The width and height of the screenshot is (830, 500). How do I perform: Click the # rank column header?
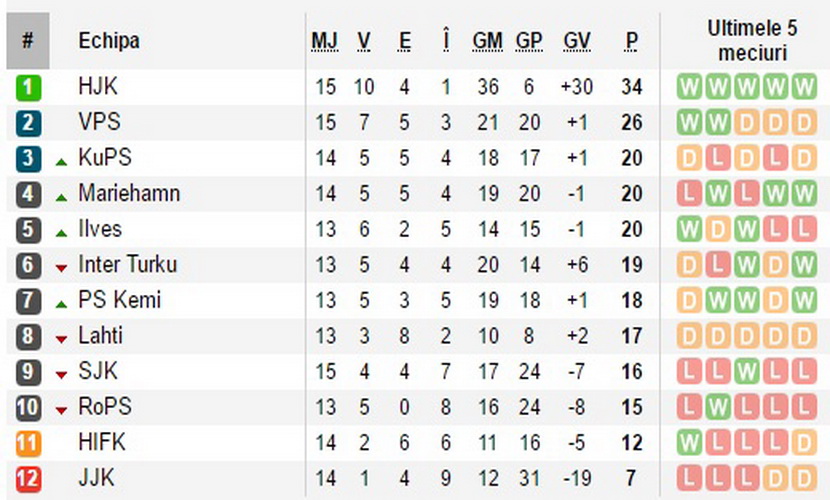28,41
